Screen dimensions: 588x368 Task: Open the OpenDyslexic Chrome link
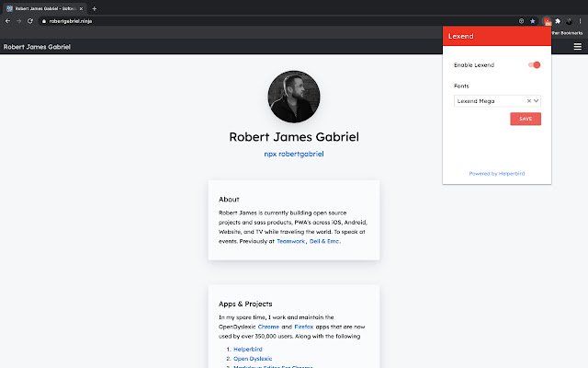click(x=268, y=328)
